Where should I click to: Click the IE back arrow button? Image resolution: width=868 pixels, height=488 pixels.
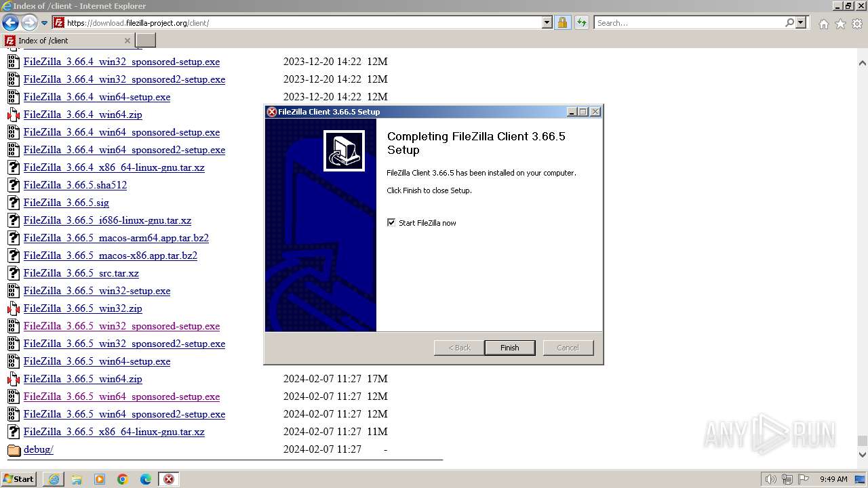(10, 23)
